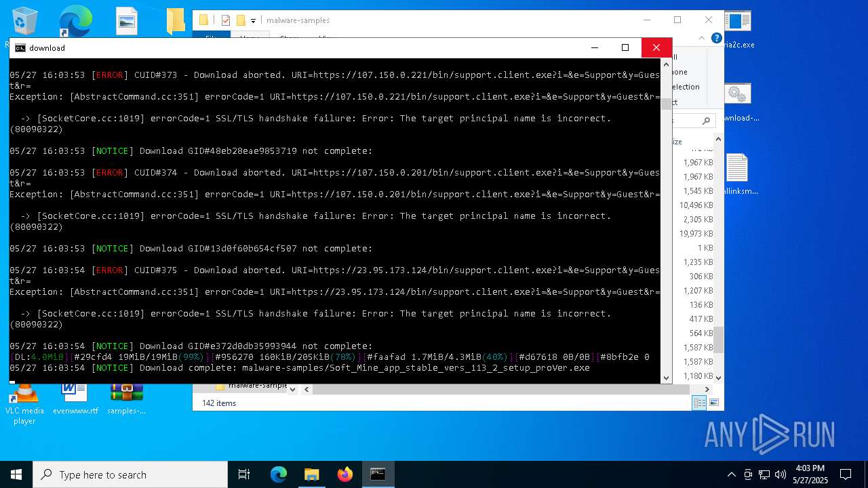Click the taskbar search box
Screen dimensions: 868x488
pyautogui.click(x=130, y=474)
